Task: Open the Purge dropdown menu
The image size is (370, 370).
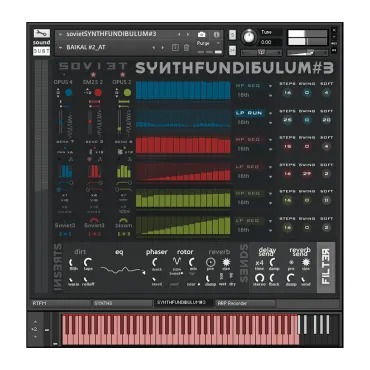Action: tap(218, 43)
